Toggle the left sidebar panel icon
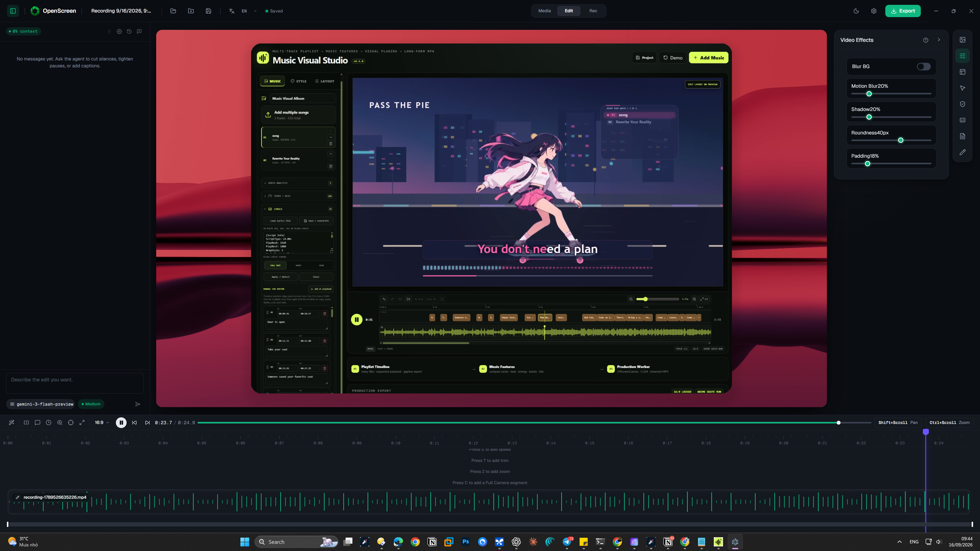 13,11
